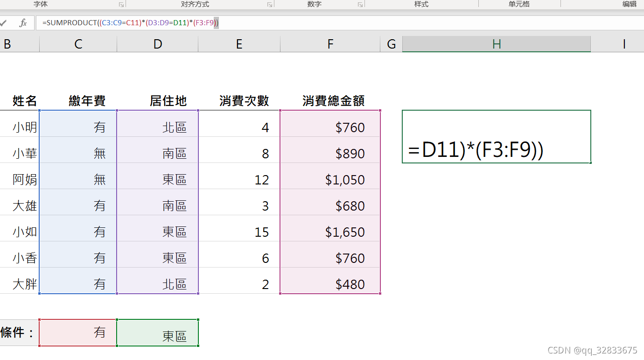
Task: Click the amount cell $890
Action: tap(330, 150)
